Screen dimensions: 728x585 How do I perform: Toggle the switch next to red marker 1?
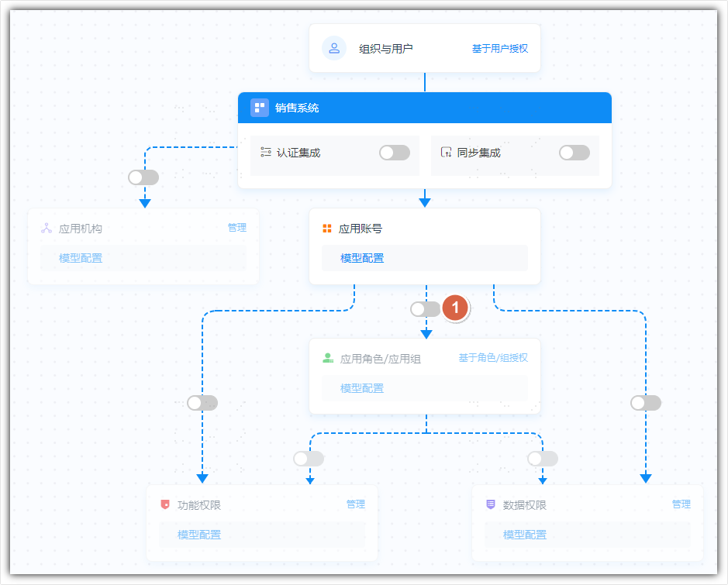(x=426, y=309)
